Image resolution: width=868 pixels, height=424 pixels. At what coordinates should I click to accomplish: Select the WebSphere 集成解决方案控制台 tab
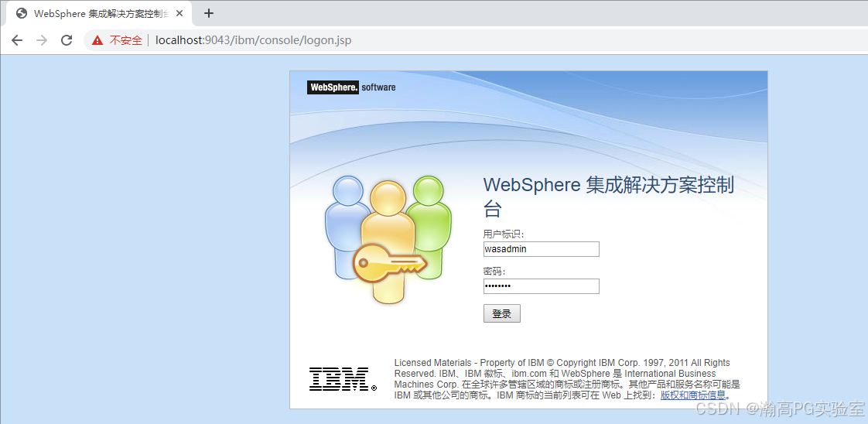coord(100,14)
